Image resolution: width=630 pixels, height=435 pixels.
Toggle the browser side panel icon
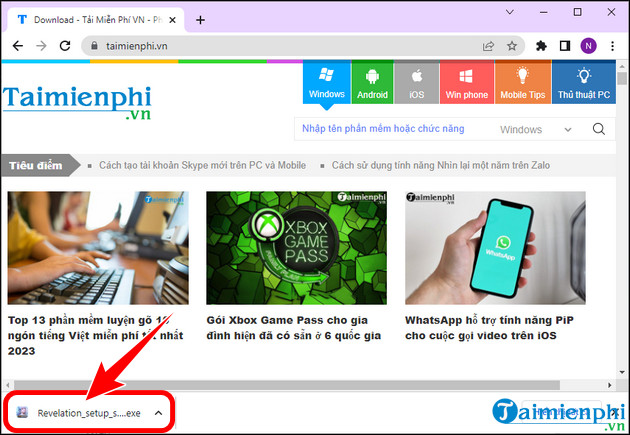(x=565, y=46)
